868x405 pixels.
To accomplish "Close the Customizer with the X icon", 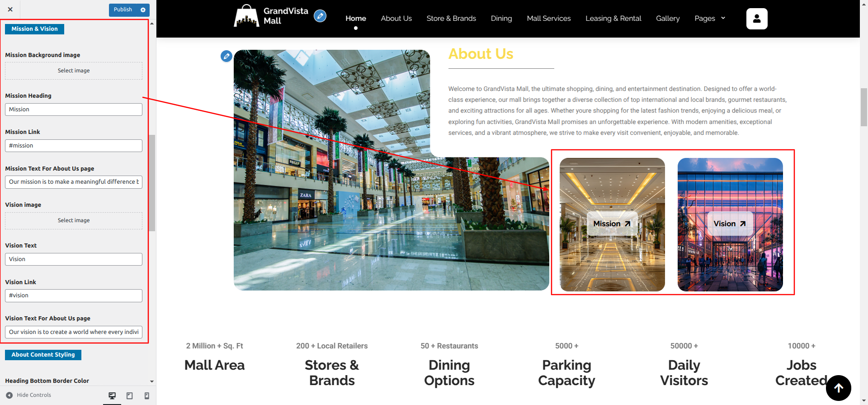I will 10,10.
